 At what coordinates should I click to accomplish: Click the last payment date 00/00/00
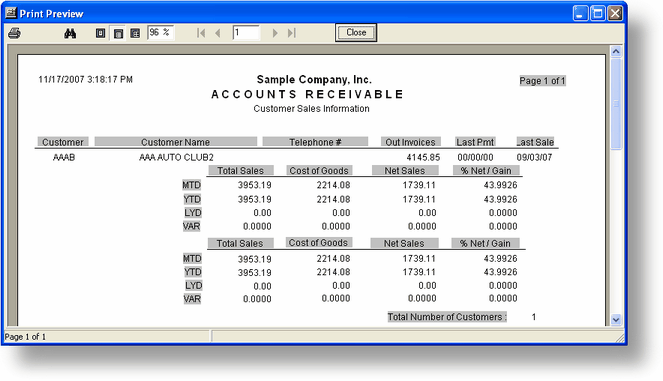pyautogui.click(x=475, y=157)
